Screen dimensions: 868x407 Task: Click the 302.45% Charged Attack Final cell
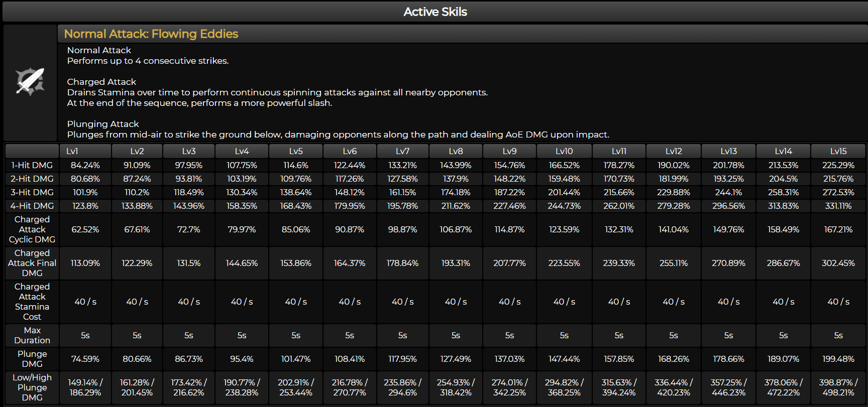pyautogui.click(x=838, y=263)
